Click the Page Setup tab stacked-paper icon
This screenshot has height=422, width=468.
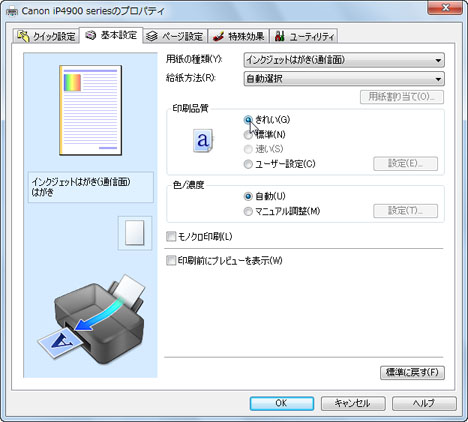coord(152,36)
